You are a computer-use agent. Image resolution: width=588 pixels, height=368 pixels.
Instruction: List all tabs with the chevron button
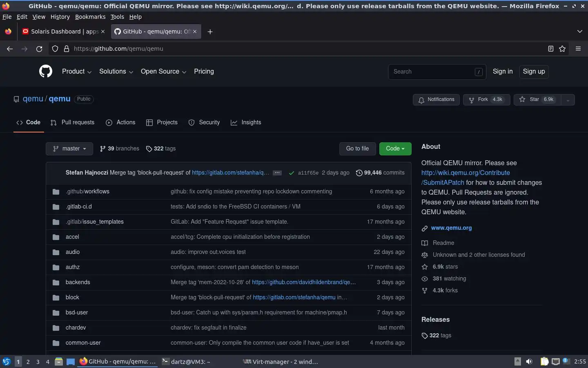tap(580, 31)
